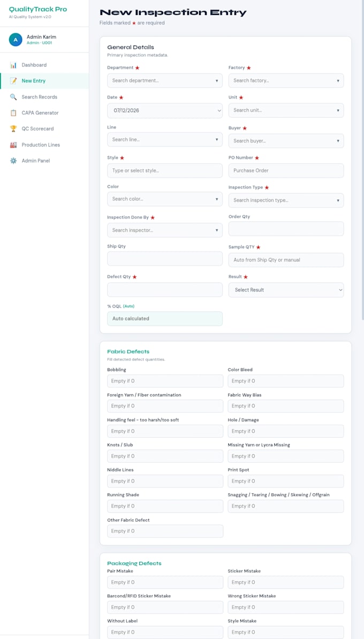Click the Knots / Slub input
Viewport: 364px width, 639px height.
point(165,456)
